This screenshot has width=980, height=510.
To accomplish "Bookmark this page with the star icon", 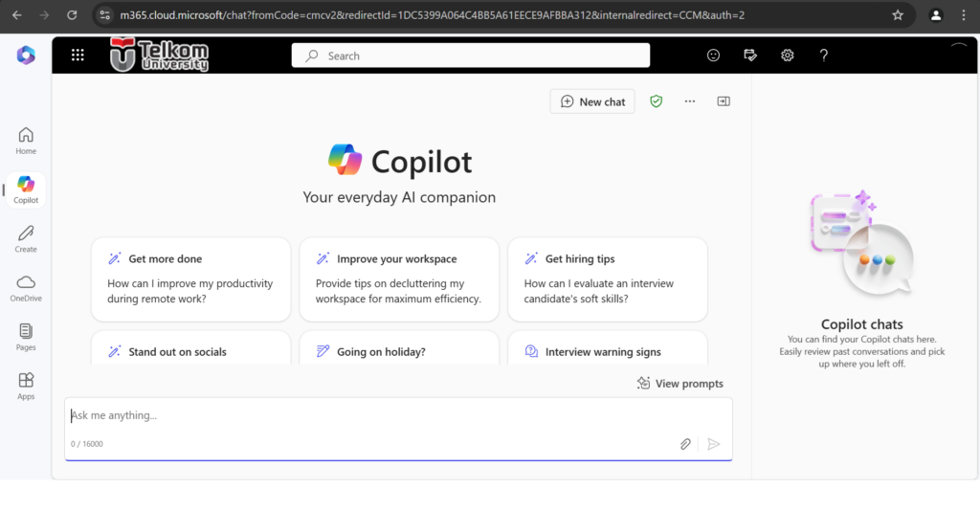I will 897,15.
